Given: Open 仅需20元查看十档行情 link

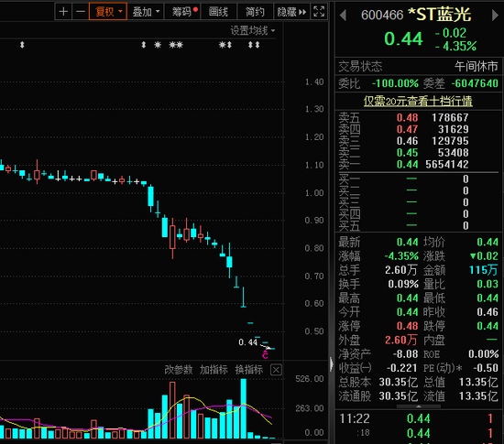Looking at the screenshot, I should [x=418, y=101].
